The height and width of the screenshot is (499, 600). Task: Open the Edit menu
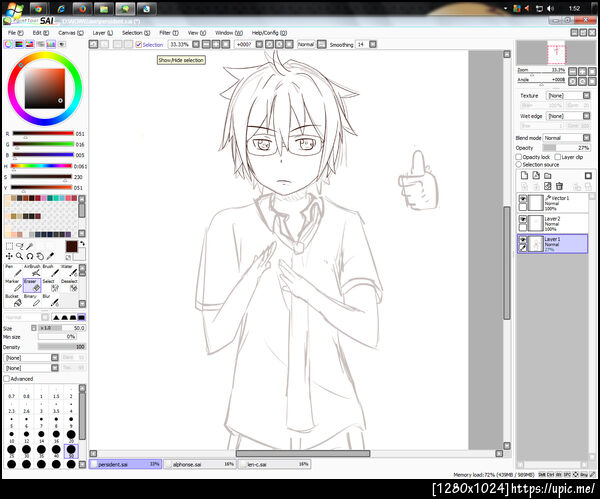pos(41,33)
